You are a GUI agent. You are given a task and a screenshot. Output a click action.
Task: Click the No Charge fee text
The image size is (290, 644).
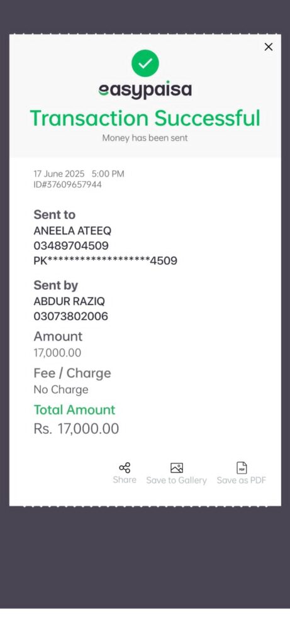61,389
